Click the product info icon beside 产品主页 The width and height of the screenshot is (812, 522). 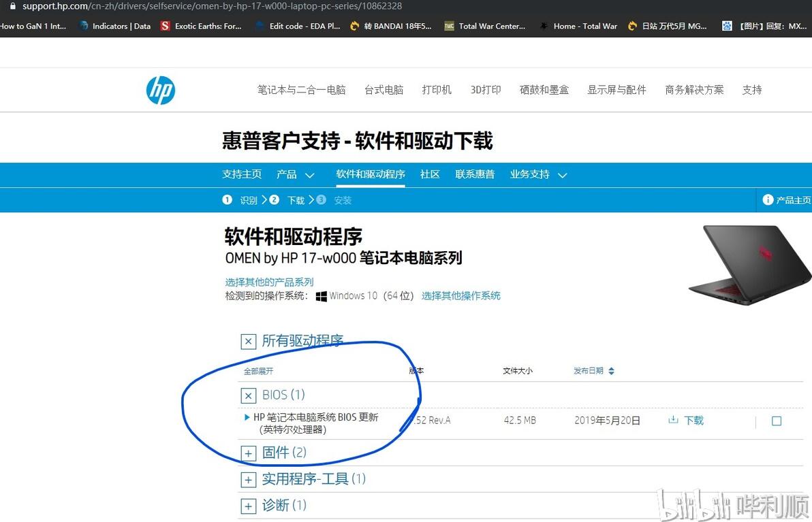click(768, 199)
